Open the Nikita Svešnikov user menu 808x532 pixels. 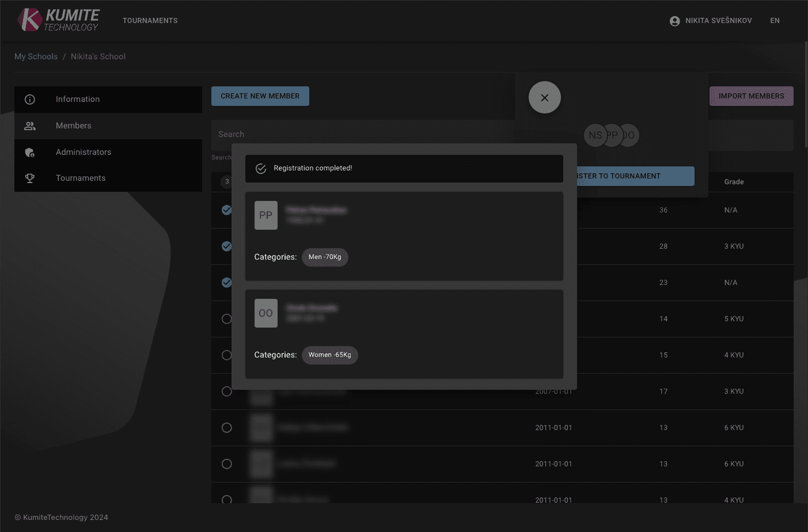(718, 21)
